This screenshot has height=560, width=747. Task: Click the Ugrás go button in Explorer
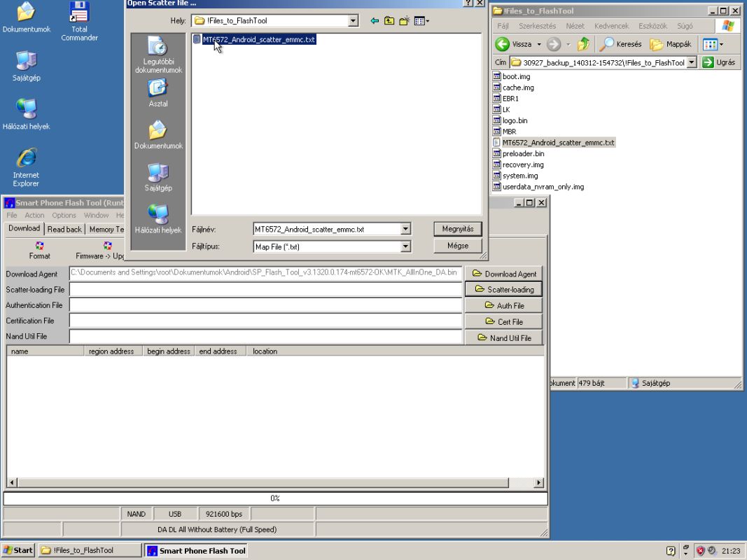click(719, 62)
